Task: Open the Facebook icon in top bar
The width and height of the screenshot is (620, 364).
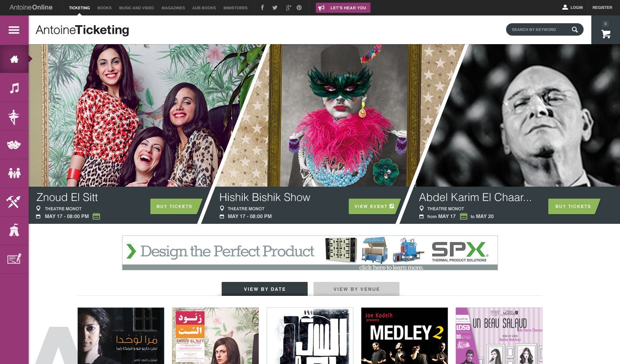Action: coord(262,7)
